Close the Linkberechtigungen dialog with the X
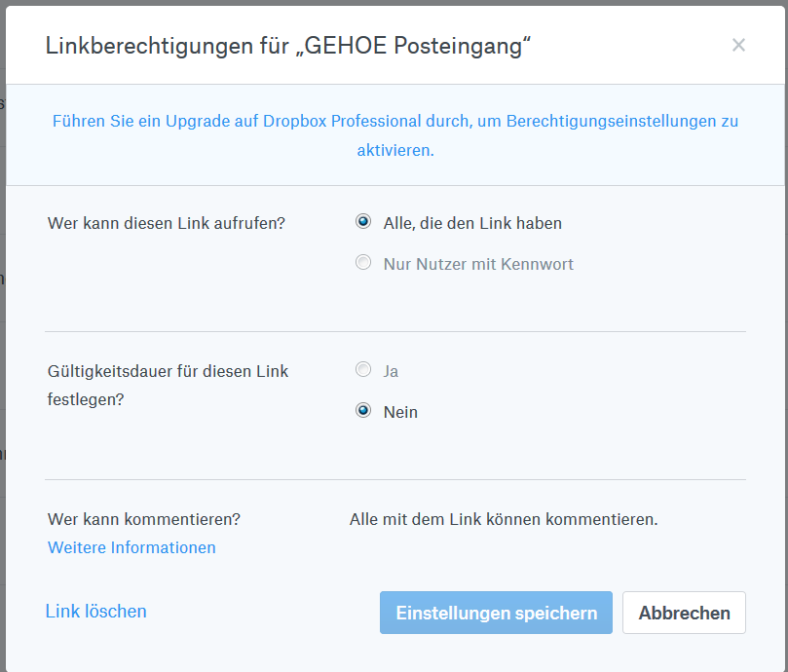Screen dimensions: 788x672 tap(738, 45)
